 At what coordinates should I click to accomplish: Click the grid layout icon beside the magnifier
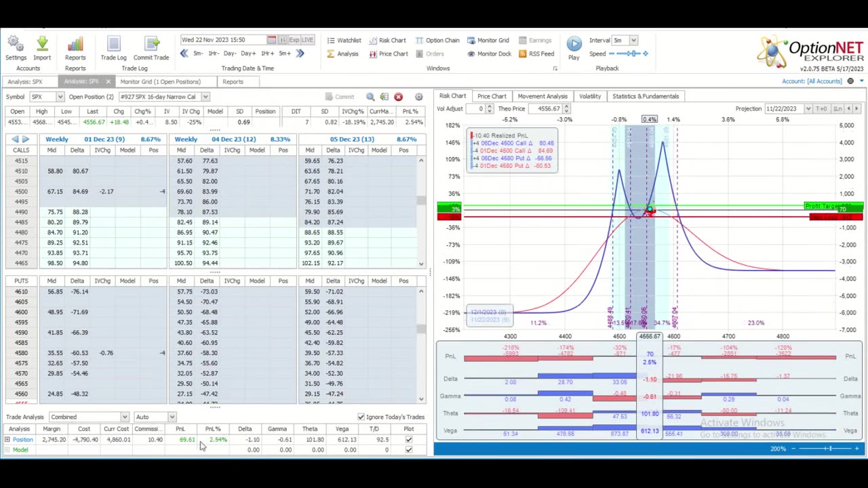coord(384,97)
